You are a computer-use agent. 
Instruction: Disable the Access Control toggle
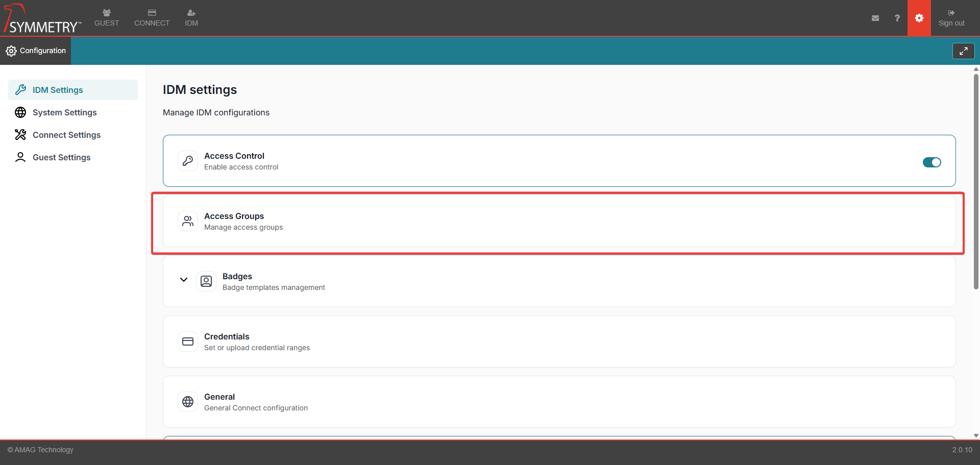pyautogui.click(x=932, y=162)
